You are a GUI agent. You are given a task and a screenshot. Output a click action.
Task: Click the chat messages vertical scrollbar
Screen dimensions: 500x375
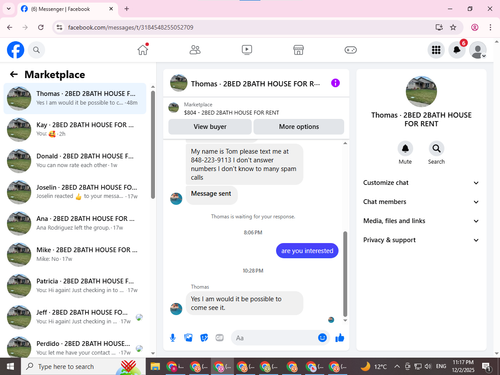345,273
